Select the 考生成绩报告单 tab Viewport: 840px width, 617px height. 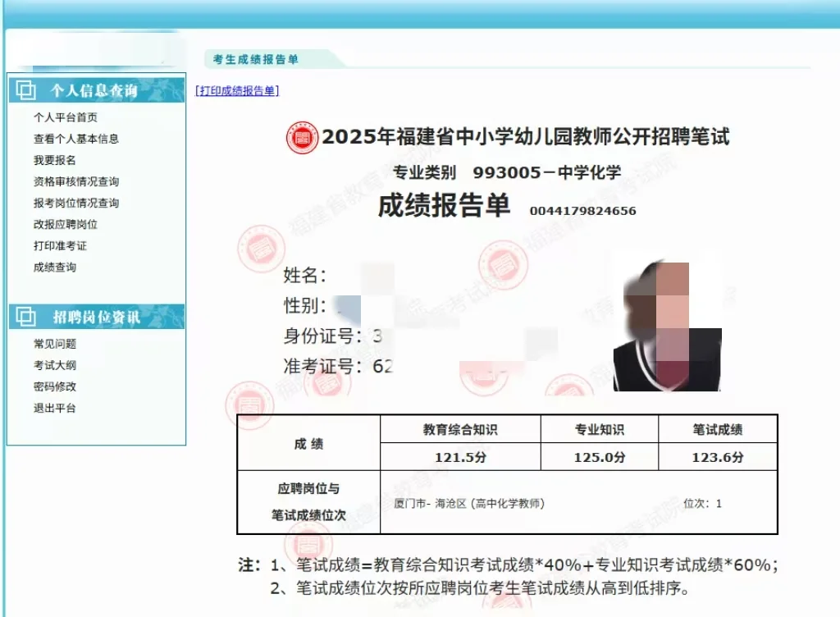point(254,59)
